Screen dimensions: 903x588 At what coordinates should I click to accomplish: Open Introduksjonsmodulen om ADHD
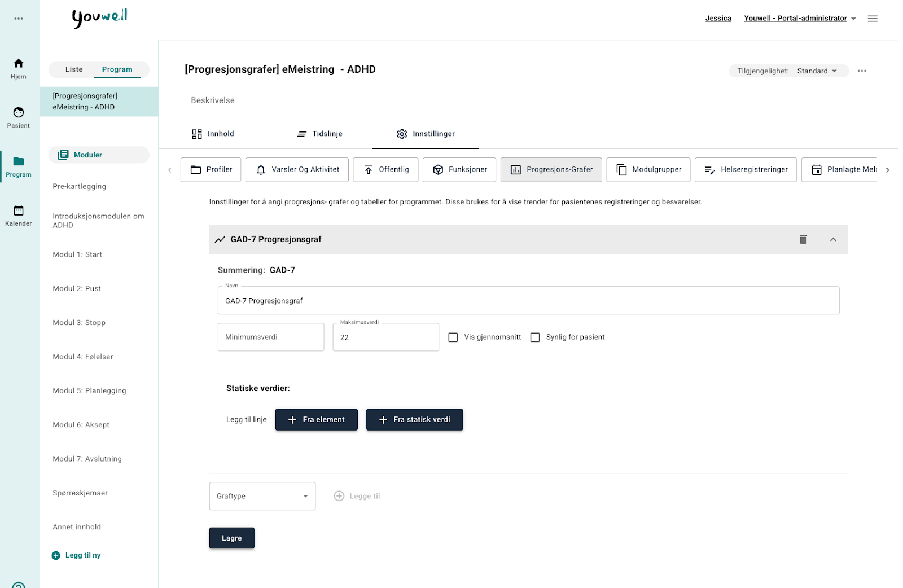pyautogui.click(x=99, y=221)
